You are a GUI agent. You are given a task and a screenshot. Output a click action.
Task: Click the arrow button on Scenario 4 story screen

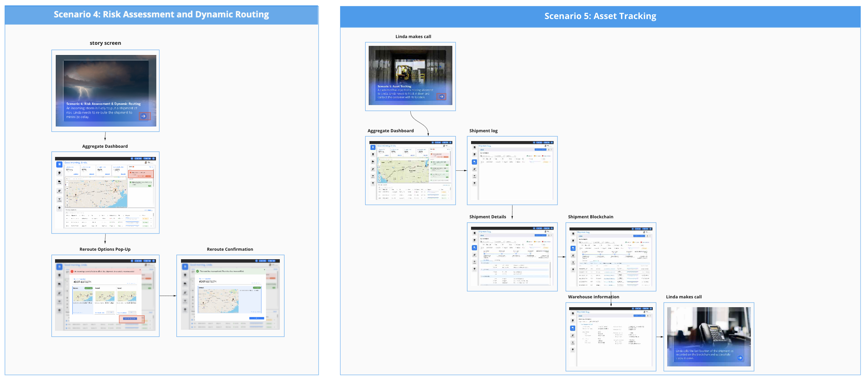tap(144, 116)
